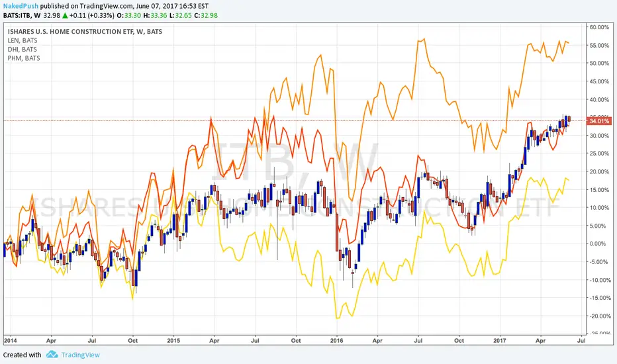
Task: Open the TradingView link in footer
Action: (x=80, y=355)
